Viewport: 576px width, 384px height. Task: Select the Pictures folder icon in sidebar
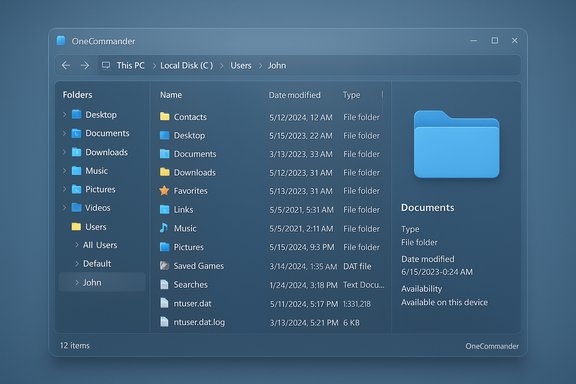tap(76, 189)
